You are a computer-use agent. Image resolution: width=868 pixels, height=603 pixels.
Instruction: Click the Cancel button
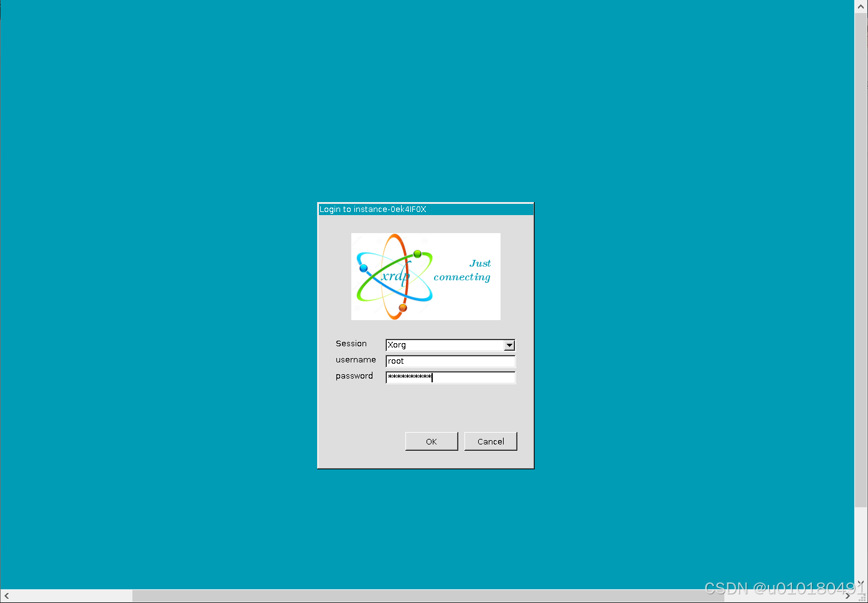click(x=491, y=441)
